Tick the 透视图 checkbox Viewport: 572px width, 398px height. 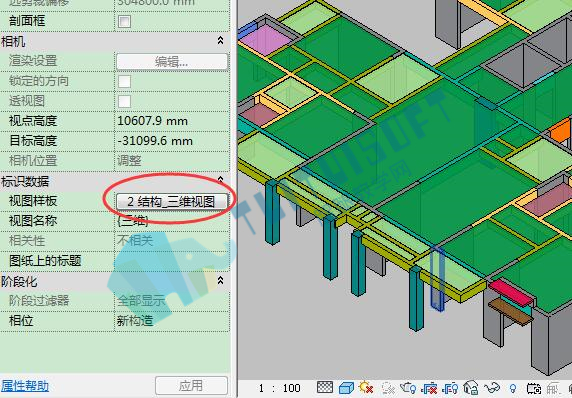tap(124, 101)
